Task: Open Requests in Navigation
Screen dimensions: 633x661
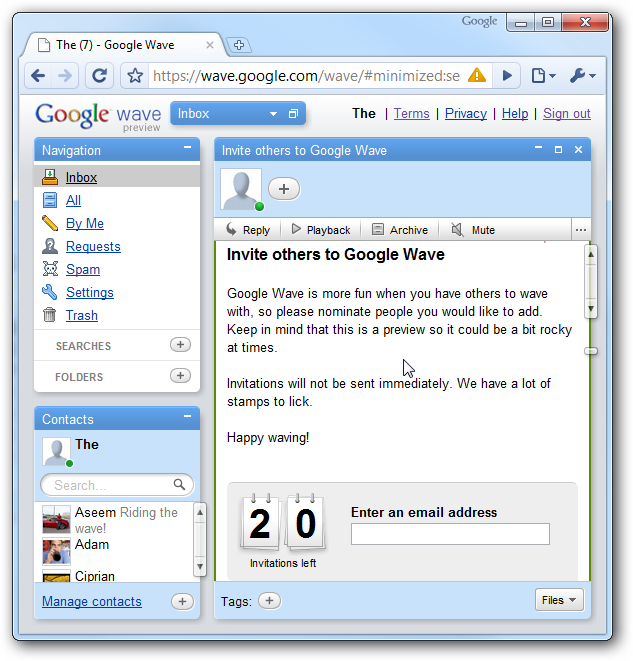Action: (93, 246)
